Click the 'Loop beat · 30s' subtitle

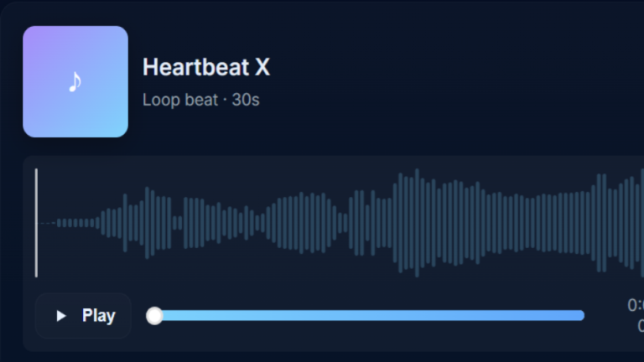201,100
